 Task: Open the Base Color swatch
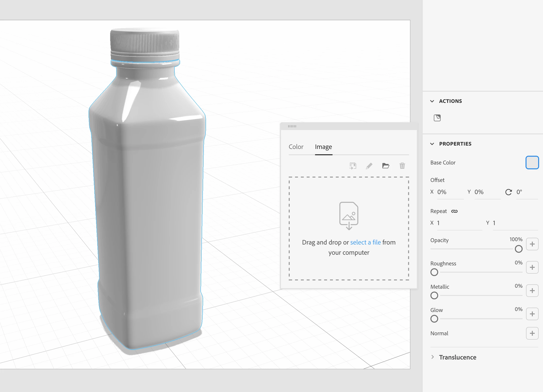pos(532,163)
